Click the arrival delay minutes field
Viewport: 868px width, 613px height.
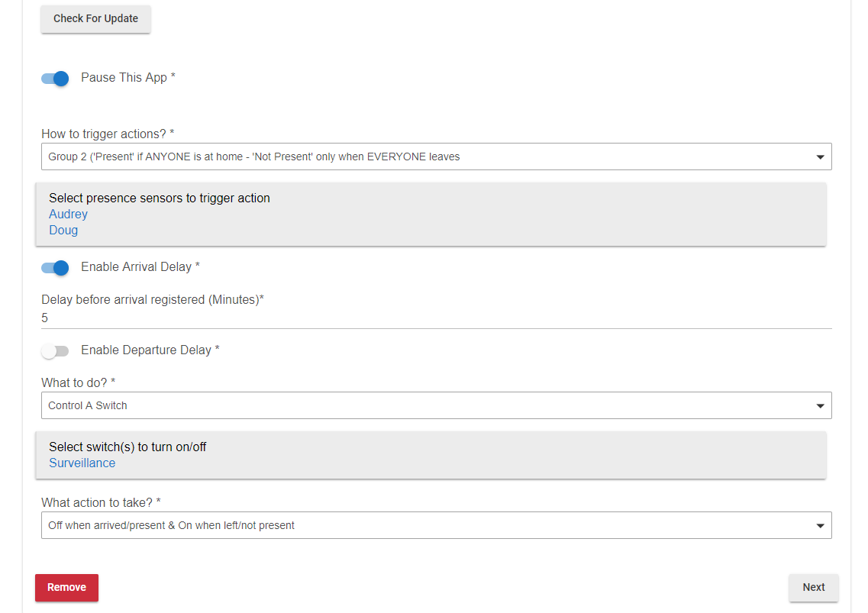(x=435, y=318)
